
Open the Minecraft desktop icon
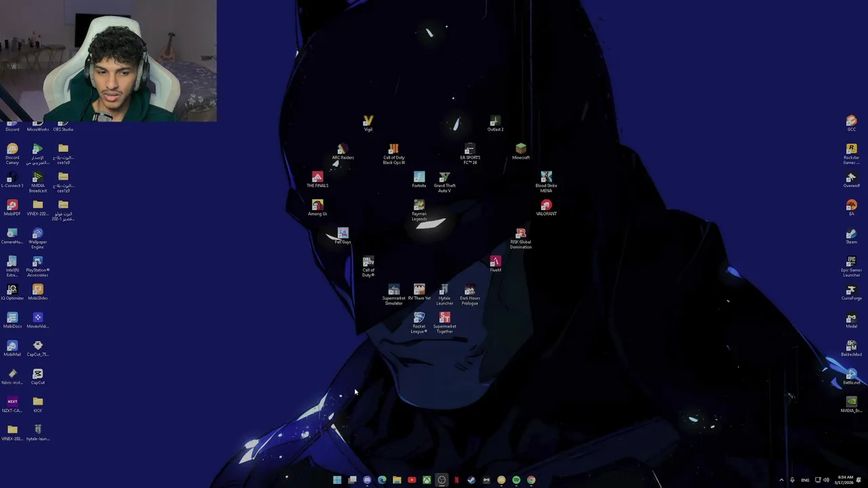point(521,152)
